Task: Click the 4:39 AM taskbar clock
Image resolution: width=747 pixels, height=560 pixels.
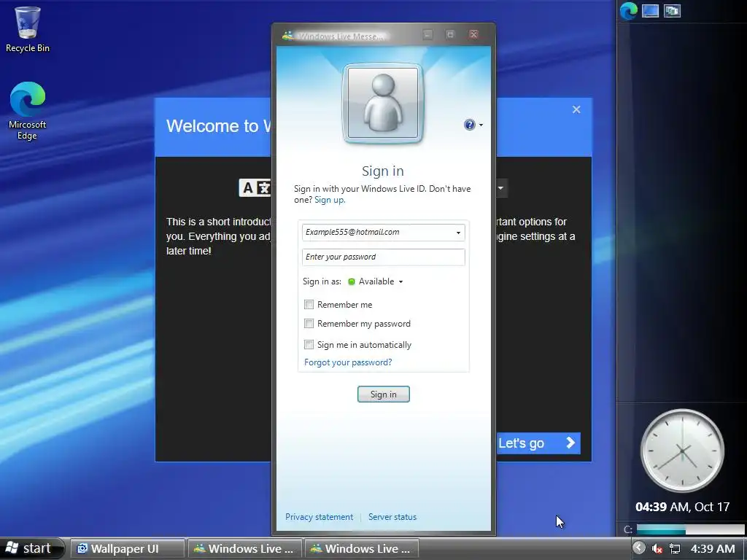Action: pyautogui.click(x=713, y=549)
